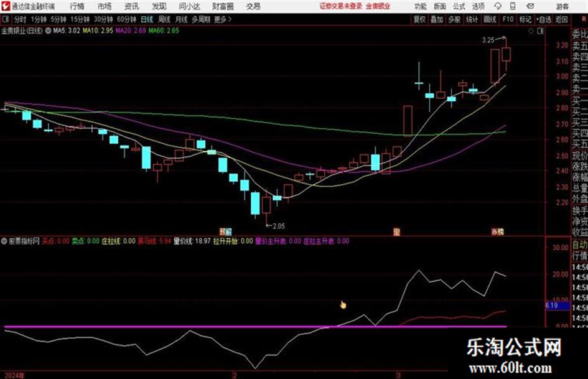Switch to 60分钟 period tab
Image resolution: width=588 pixels, height=379 pixels.
tap(127, 19)
